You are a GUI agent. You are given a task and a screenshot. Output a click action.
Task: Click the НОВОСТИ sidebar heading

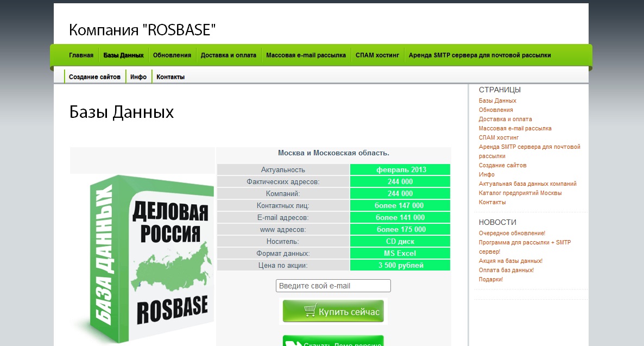tap(497, 222)
